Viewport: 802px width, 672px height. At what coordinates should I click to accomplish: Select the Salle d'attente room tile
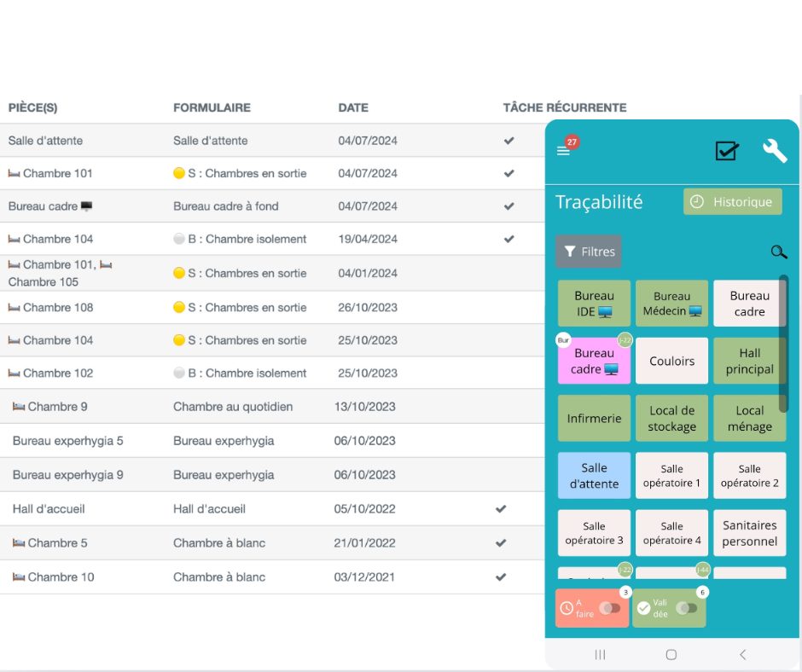click(x=594, y=475)
